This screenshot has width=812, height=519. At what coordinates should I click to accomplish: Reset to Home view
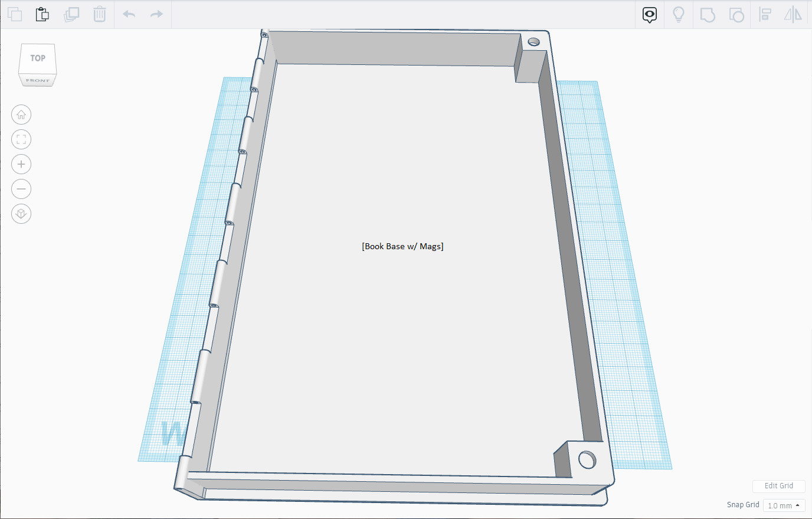click(21, 115)
